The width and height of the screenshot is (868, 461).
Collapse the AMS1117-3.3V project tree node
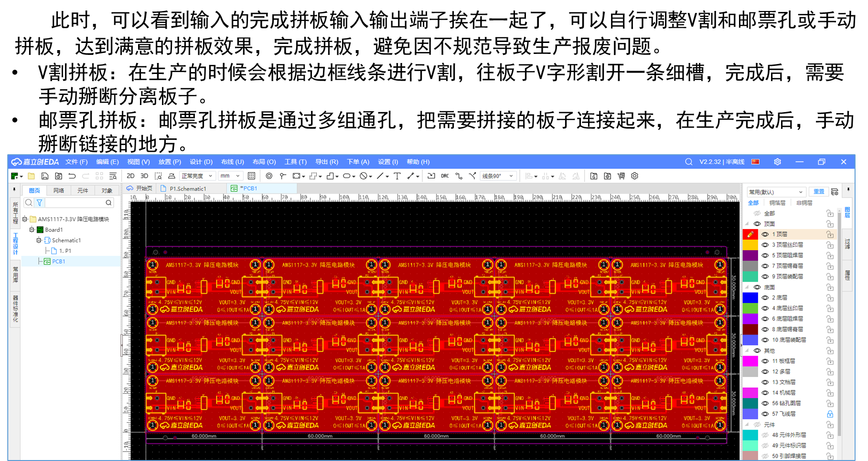(x=25, y=219)
